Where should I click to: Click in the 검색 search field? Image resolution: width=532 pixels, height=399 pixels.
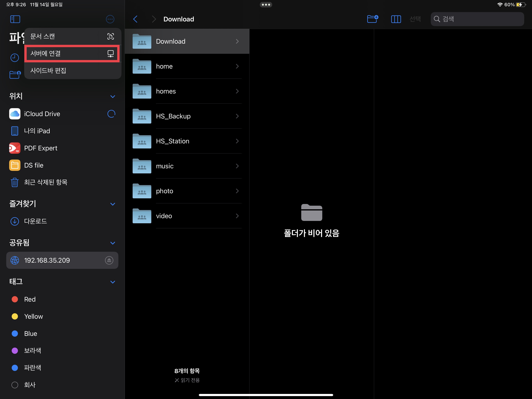pos(477,19)
